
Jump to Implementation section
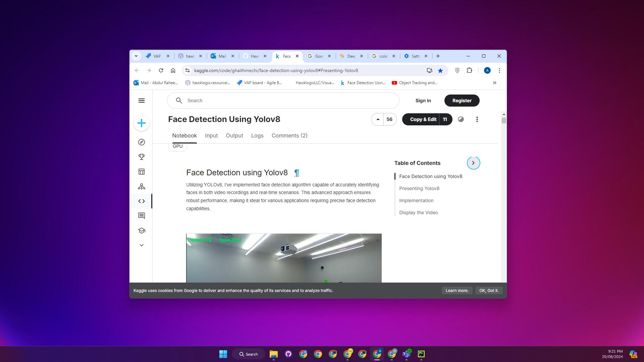[416, 200]
